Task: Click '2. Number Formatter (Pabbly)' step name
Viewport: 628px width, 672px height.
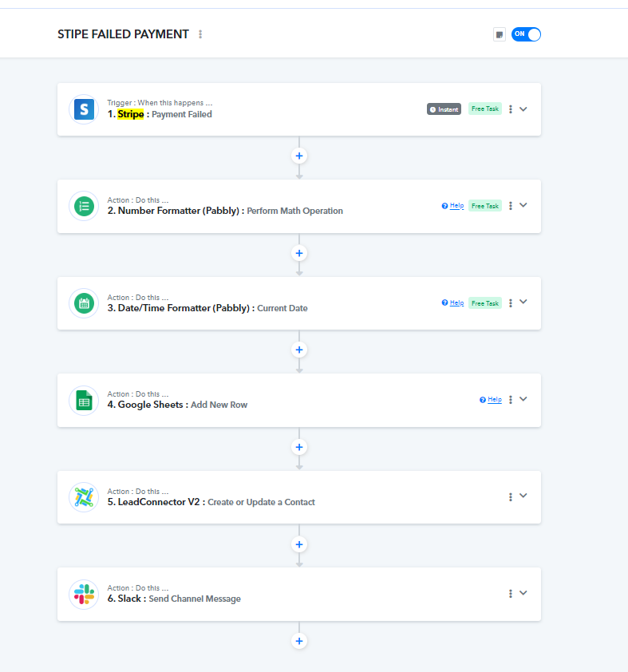Action: [173, 211]
